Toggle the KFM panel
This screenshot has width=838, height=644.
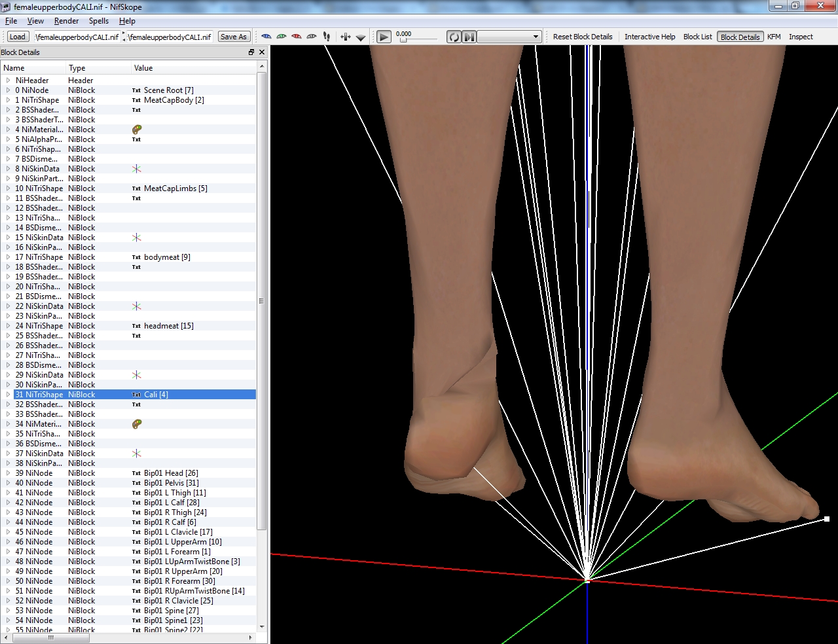pos(774,37)
